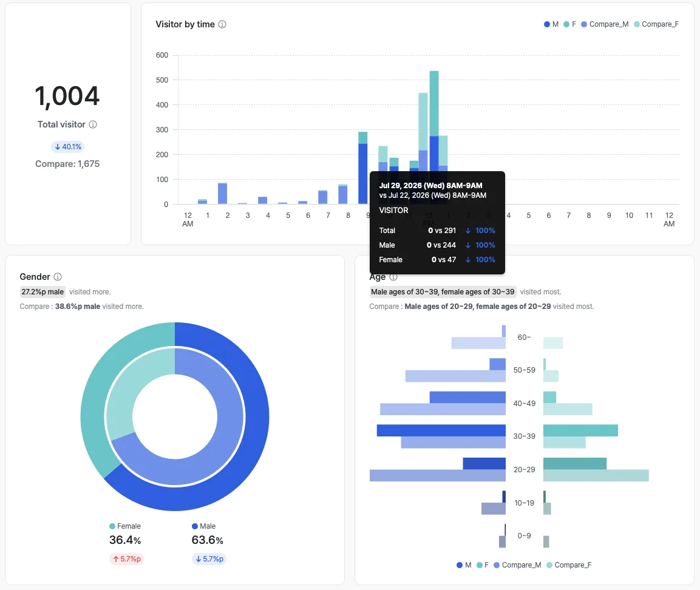Click the compare male bar for ages 60~
Viewport: 700px width, 590px height.
[478, 343]
